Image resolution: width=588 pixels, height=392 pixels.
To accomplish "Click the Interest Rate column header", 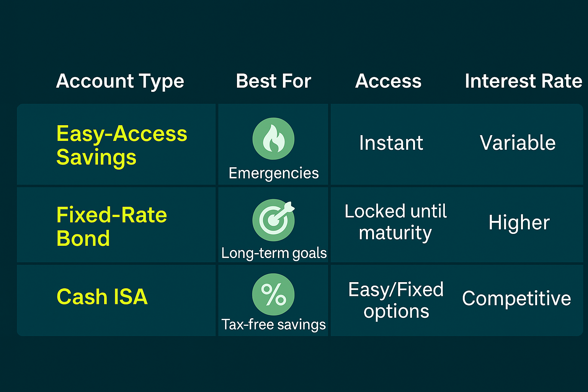I will (523, 81).
